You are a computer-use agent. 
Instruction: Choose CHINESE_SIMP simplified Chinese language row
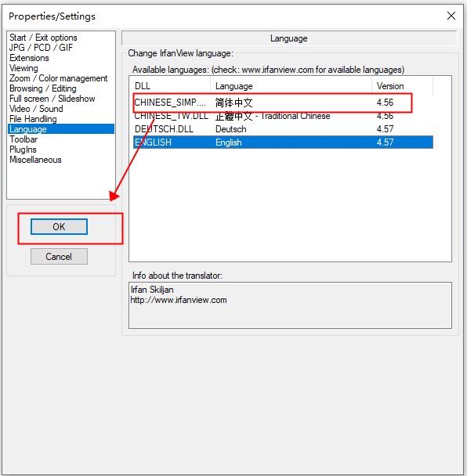pos(283,103)
